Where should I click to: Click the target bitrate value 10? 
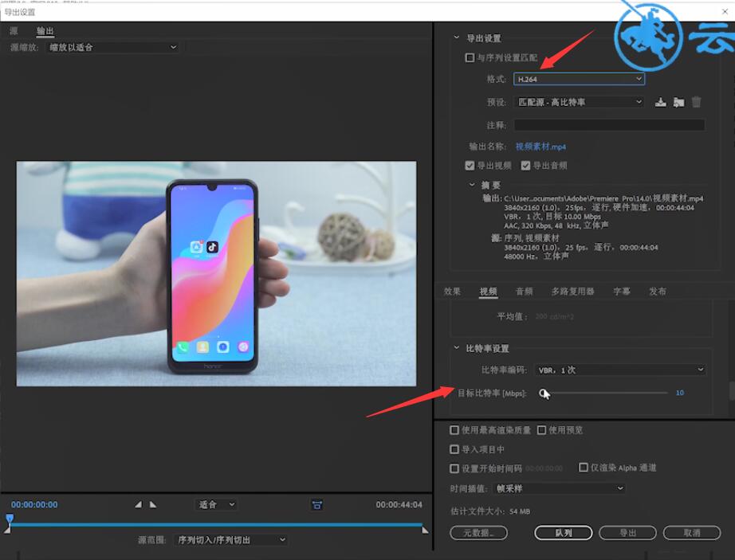pos(680,393)
